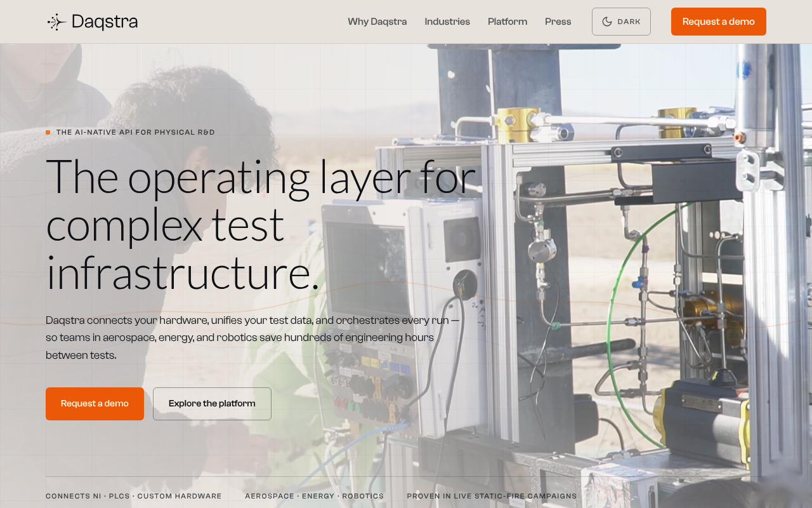This screenshot has height=508, width=812.
Task: Click 'PROVEN IN LIVE STATIC-FIRE CAMPAIGNS' text
Action: point(492,496)
